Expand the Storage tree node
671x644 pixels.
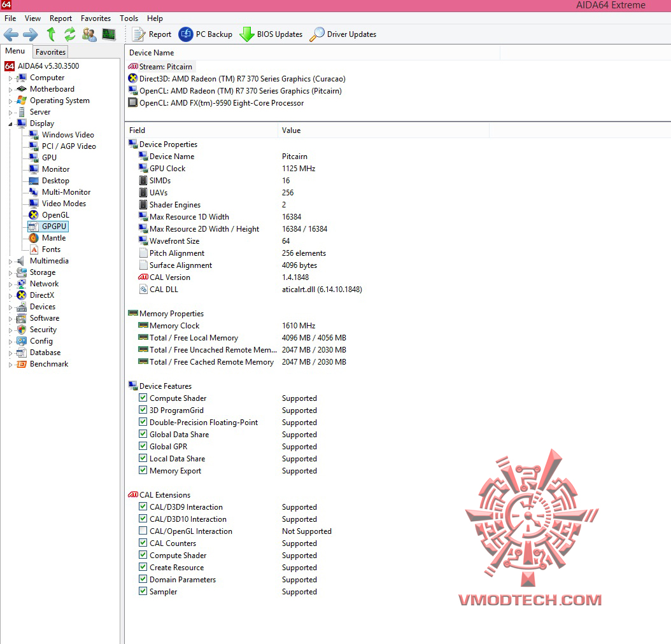click(x=10, y=273)
